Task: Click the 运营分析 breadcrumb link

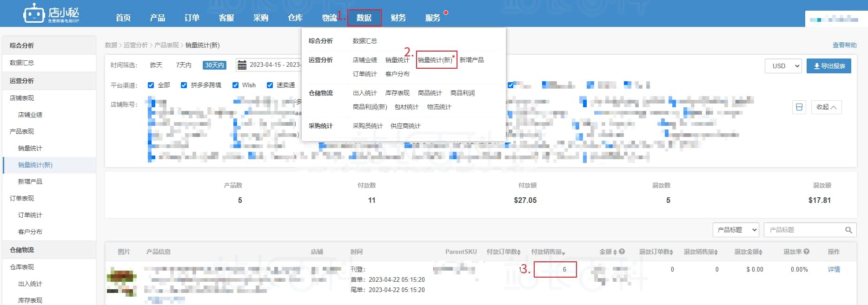Action: coord(136,45)
